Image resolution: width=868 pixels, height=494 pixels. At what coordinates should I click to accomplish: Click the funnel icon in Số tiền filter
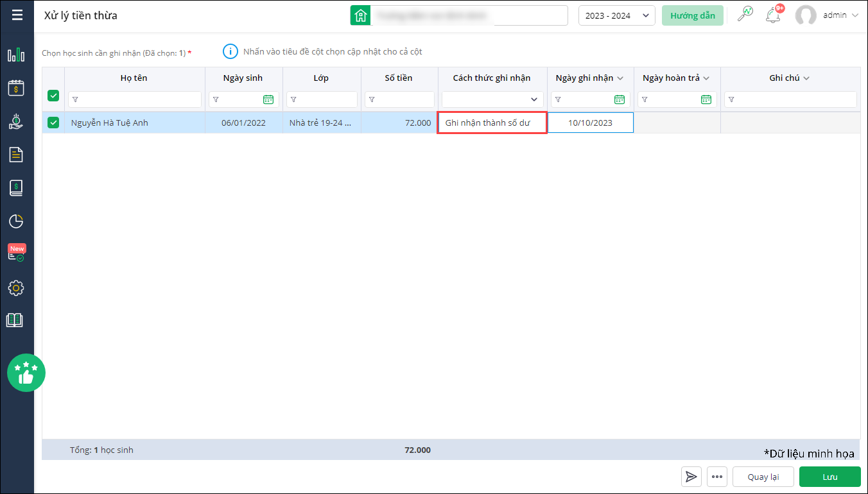(372, 99)
